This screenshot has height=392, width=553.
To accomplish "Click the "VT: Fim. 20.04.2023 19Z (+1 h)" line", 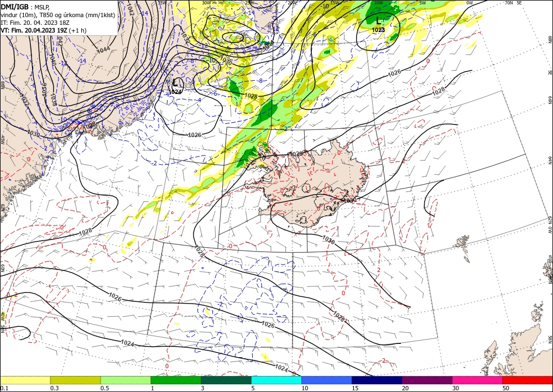I will [x=43, y=30].
